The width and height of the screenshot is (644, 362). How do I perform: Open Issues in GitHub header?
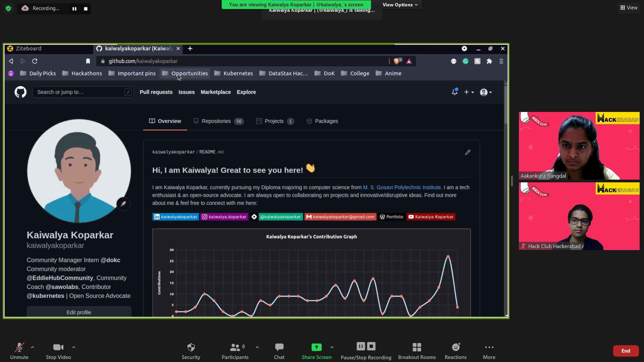[186, 92]
